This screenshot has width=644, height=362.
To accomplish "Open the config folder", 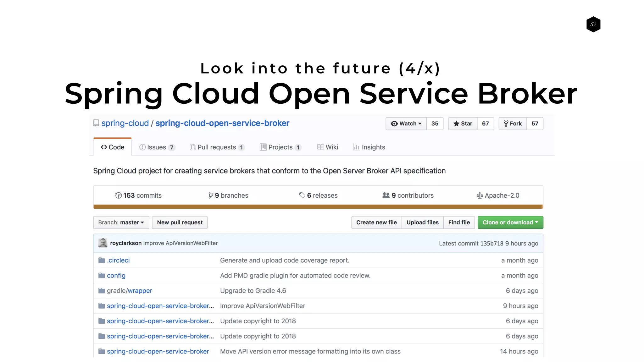I will (x=116, y=276).
